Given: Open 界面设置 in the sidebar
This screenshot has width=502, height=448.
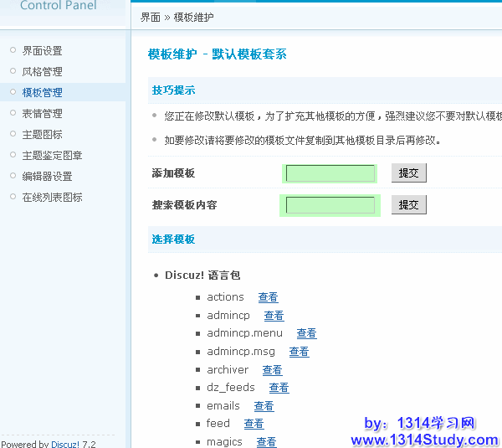Looking at the screenshot, I should 42,51.
